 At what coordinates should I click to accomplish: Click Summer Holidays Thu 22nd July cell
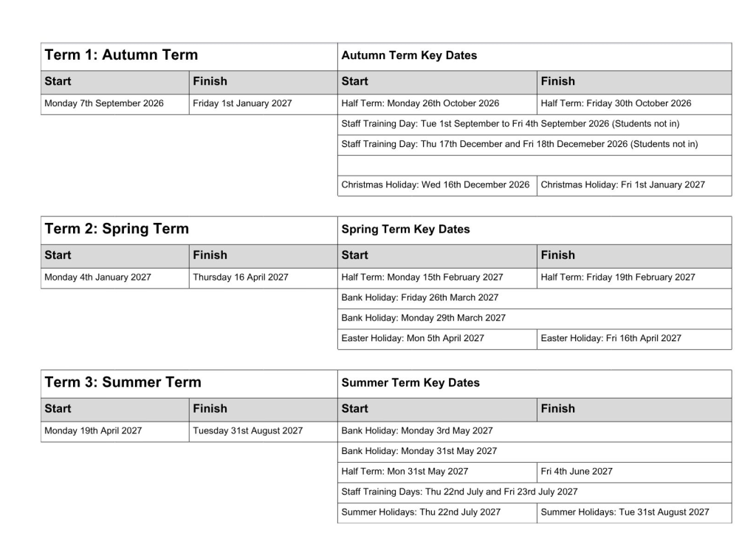437,513
